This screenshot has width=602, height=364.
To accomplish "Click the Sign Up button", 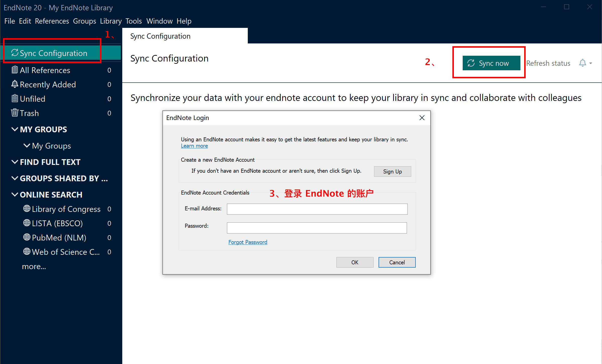I will coord(392,171).
